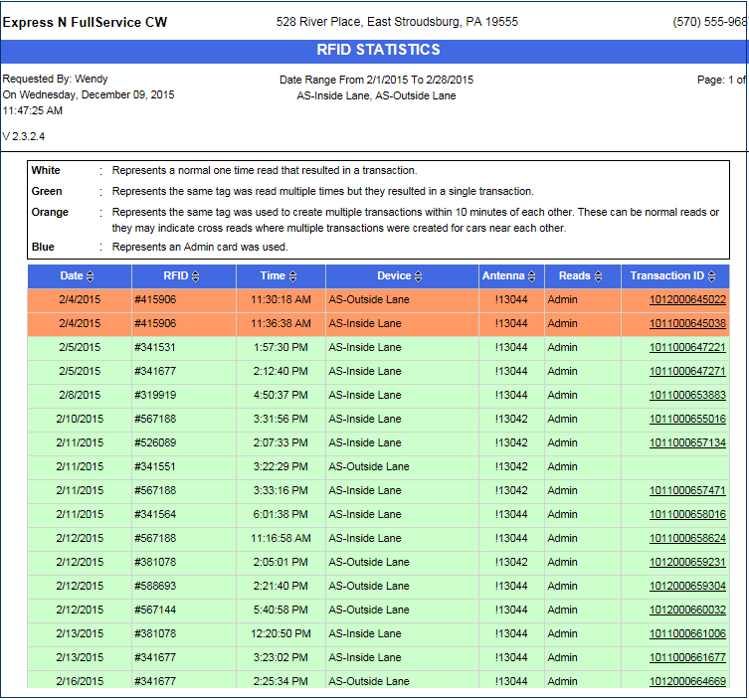Open the 1012000659231 transaction link

[x=687, y=562]
